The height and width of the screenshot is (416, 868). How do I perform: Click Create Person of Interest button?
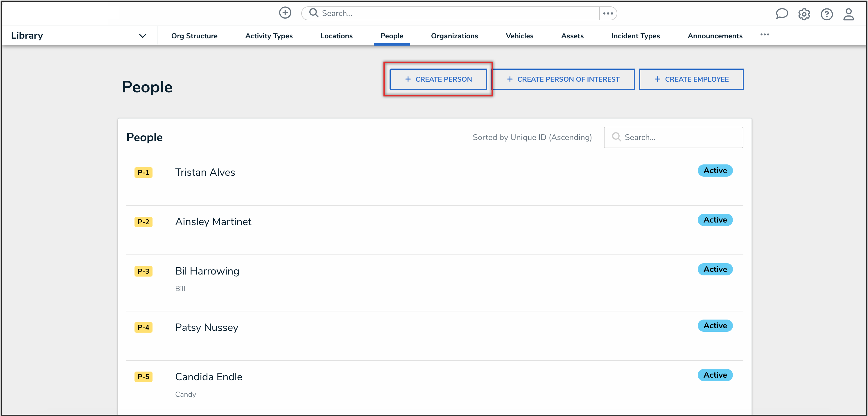coord(563,79)
